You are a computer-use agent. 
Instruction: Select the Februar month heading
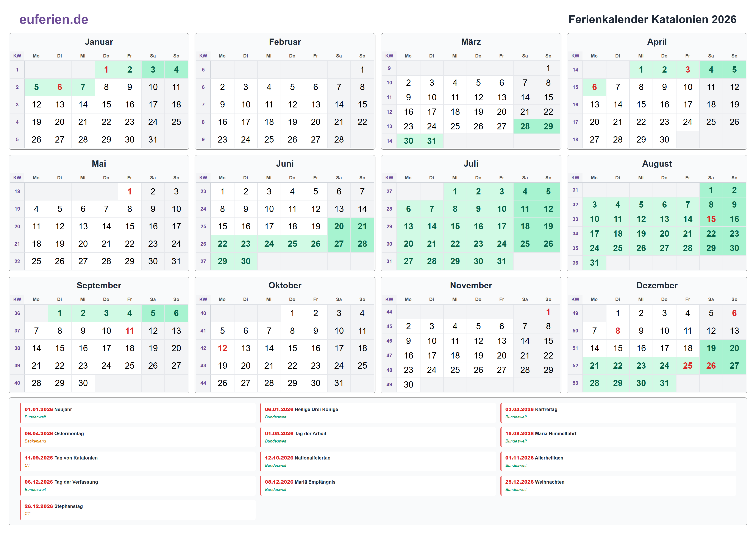click(285, 42)
